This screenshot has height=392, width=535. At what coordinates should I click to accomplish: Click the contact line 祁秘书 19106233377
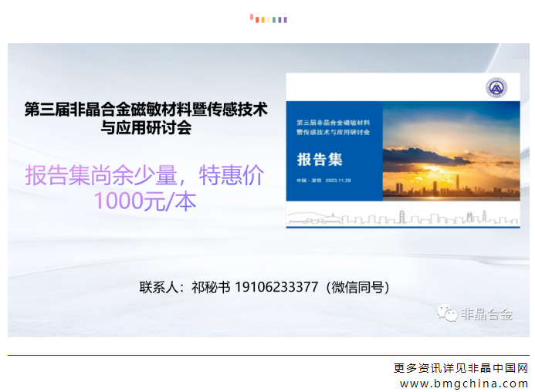264,287
